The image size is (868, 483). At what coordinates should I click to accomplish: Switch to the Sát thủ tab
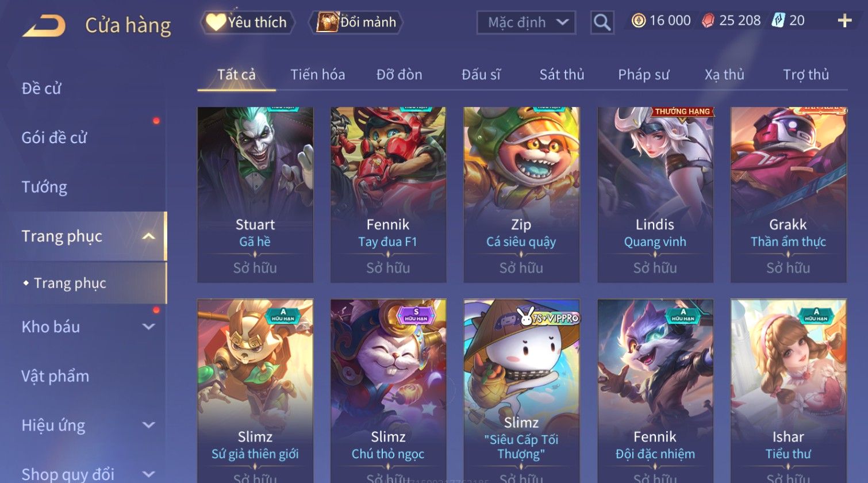tap(562, 75)
